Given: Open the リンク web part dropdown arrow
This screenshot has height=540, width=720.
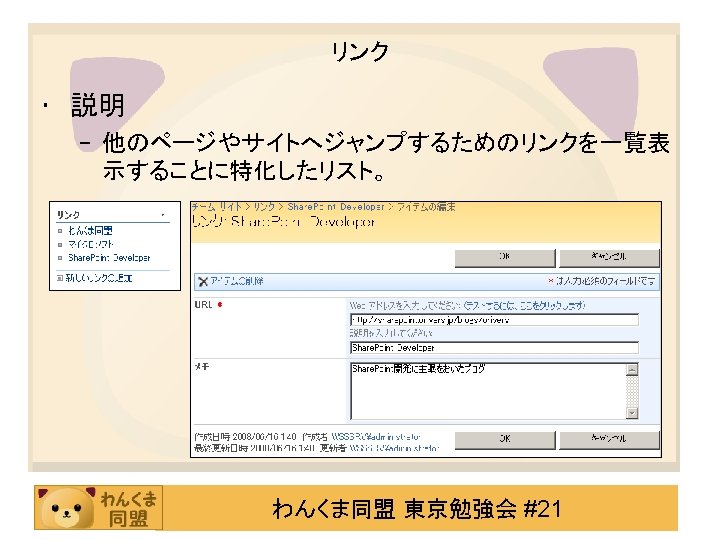Looking at the screenshot, I should (163, 215).
